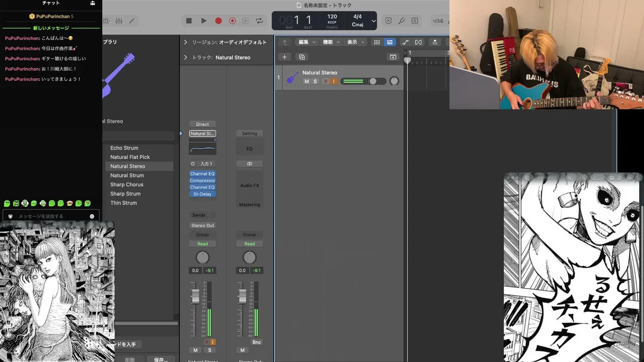Toggle input monitoring on track header
The image size is (644, 362).
click(333, 81)
